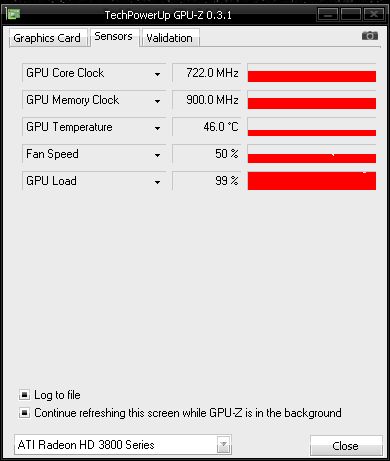Open the GPU Core Clock dropdown arrow

pyautogui.click(x=157, y=74)
